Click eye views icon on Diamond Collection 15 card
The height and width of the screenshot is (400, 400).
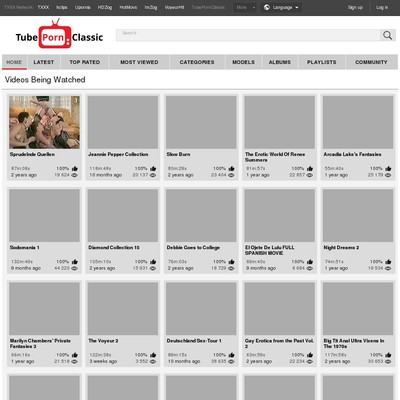pos(153,268)
